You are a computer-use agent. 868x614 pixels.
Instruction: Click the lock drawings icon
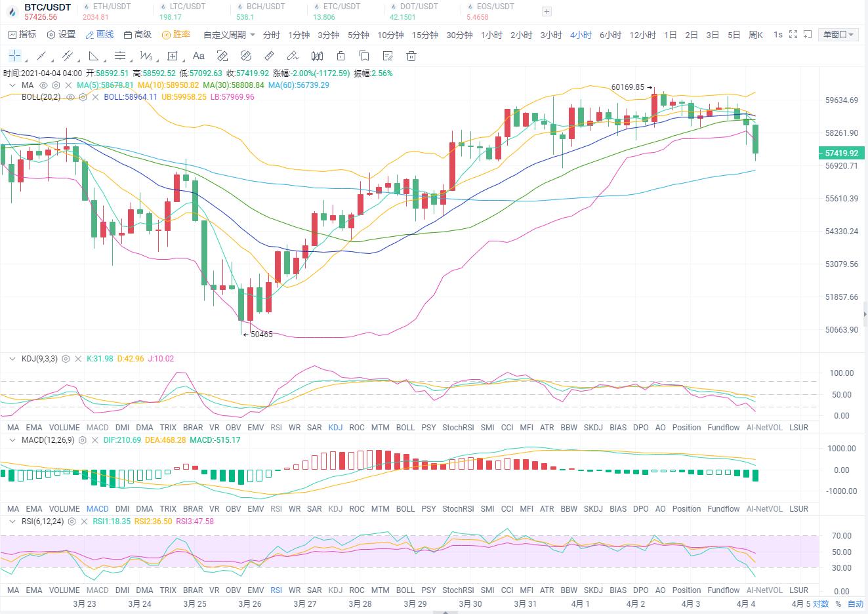coord(341,56)
